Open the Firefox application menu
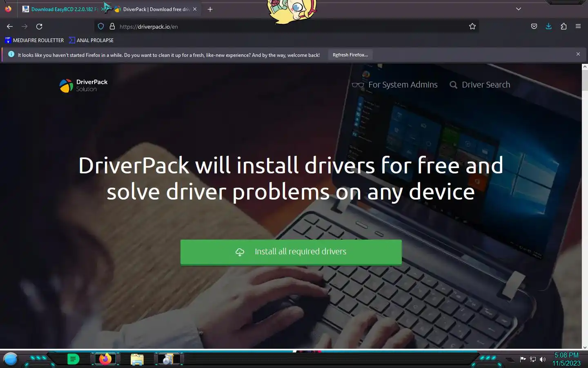Image resolution: width=588 pixels, height=368 pixels. [578, 27]
